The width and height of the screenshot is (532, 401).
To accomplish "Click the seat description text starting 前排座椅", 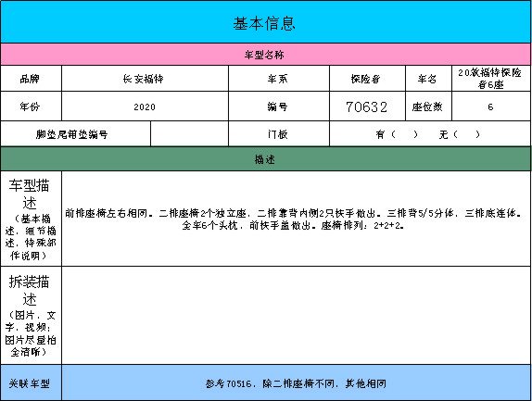I will click(293, 219).
